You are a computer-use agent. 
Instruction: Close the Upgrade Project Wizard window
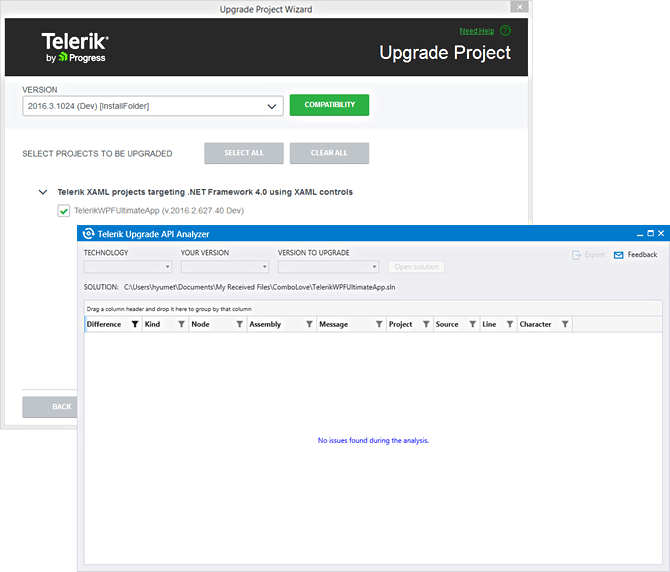point(519,7)
